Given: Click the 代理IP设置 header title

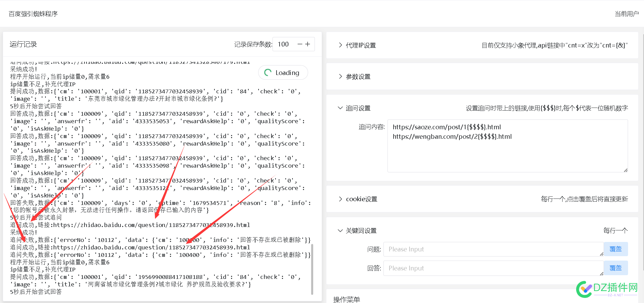Looking at the screenshot, I should [361, 45].
